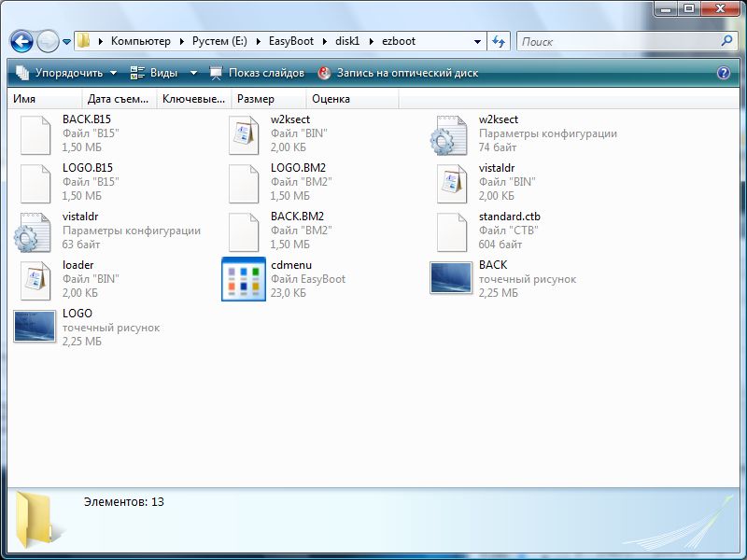Click the w2ksect BIN file icon
This screenshot has width=747, height=560.
[244, 134]
